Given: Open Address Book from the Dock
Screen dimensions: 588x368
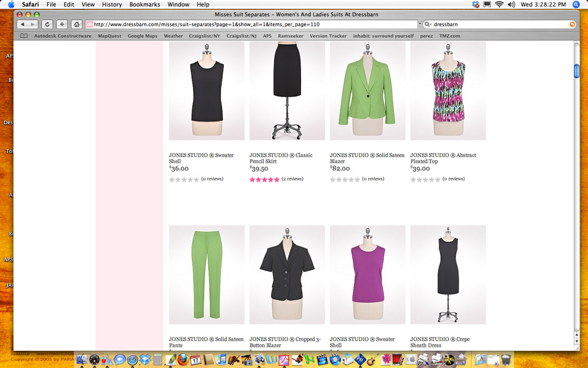Looking at the screenshot, I should 208,359.
